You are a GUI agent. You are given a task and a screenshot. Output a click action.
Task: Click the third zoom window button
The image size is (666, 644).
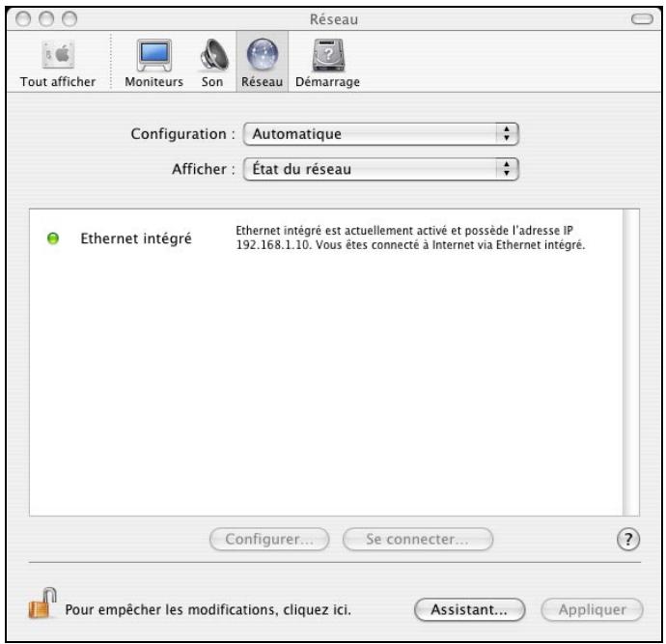(69, 19)
